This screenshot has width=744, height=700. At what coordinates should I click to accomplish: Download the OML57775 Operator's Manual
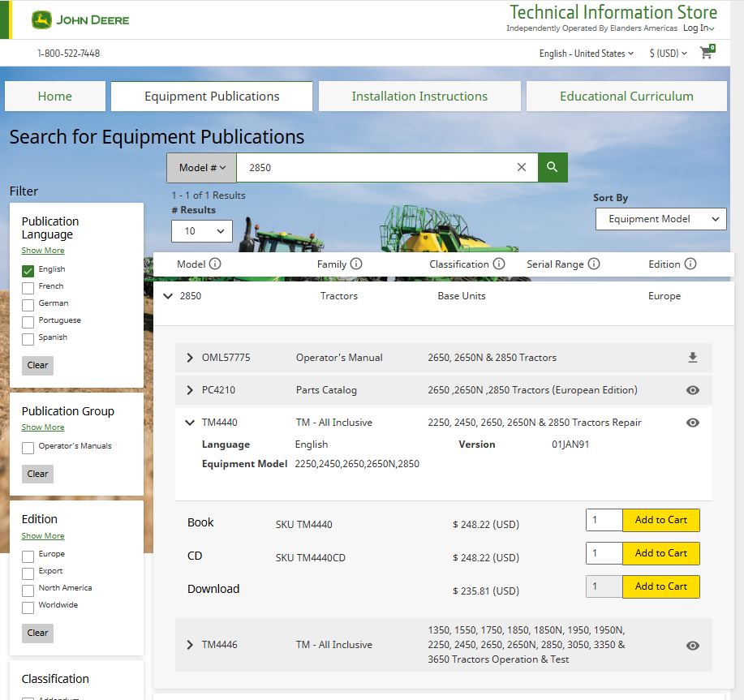(693, 358)
